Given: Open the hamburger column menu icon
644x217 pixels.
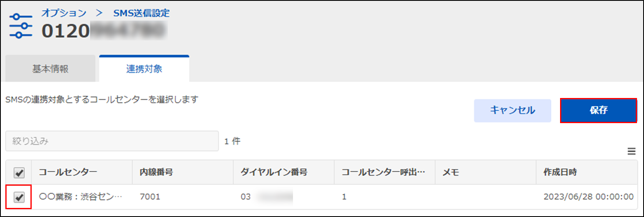Looking at the screenshot, I should (631, 152).
